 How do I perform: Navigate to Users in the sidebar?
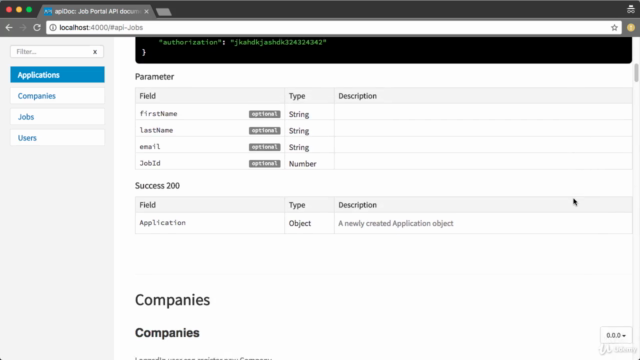point(57,138)
